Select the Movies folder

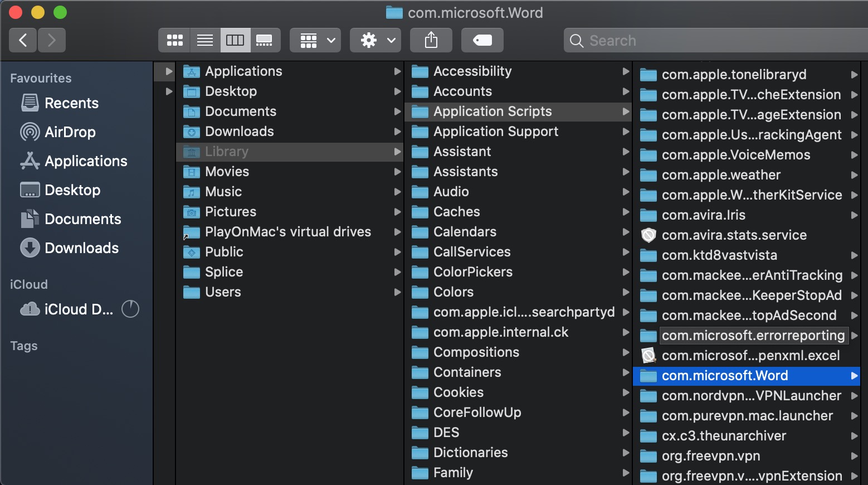tap(289, 172)
